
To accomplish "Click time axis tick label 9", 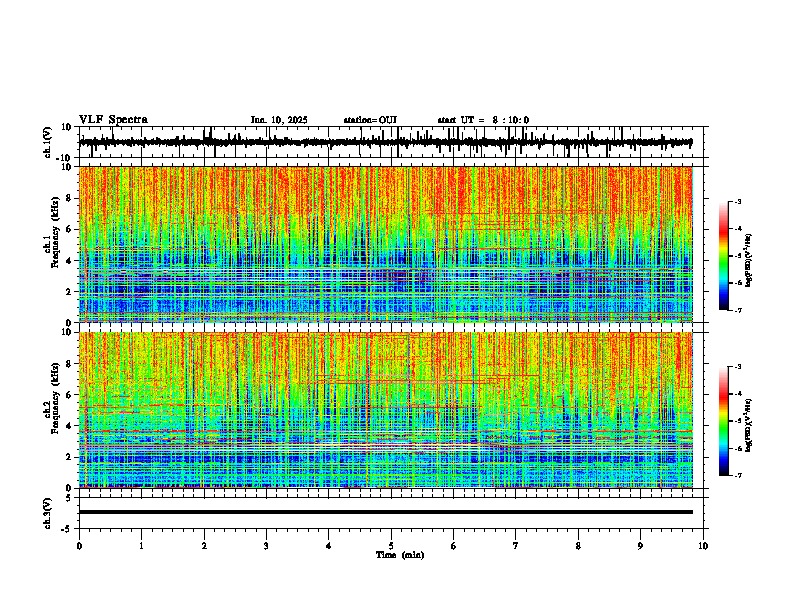I will point(640,546).
